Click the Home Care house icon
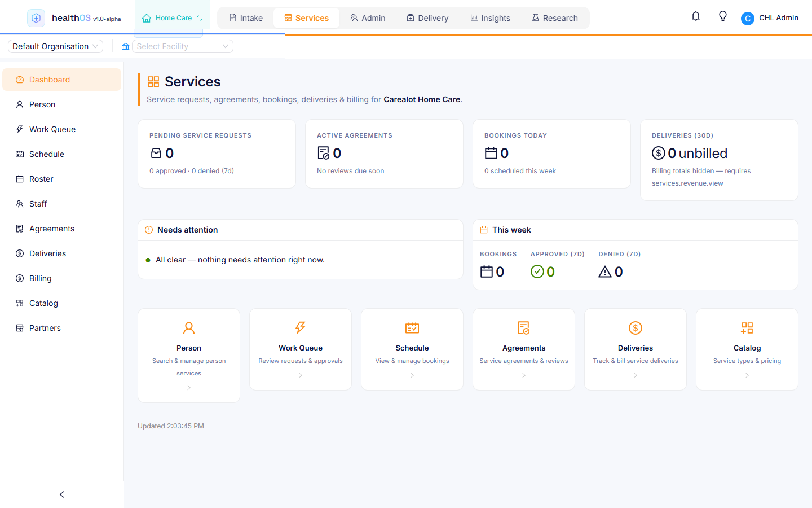Image resolution: width=812 pixels, height=508 pixels. pos(147,18)
